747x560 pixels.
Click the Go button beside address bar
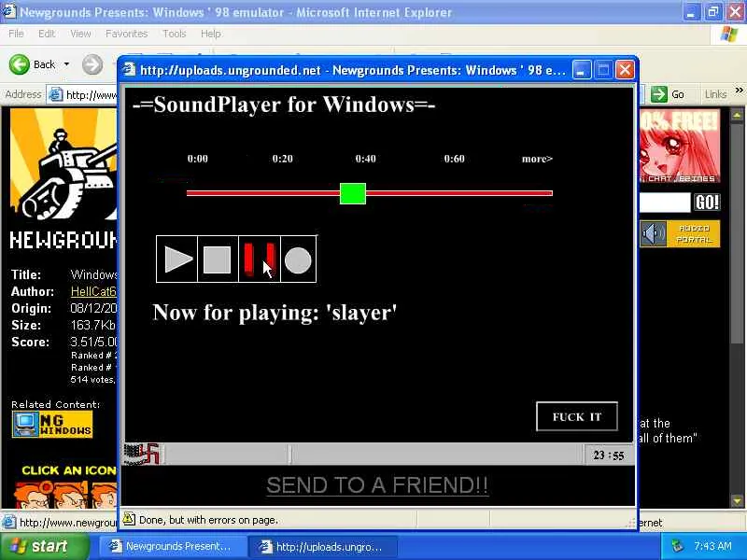coord(669,94)
